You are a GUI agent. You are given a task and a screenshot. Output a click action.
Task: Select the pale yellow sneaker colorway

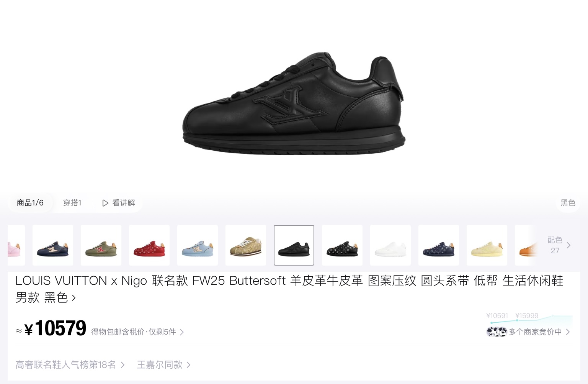pyautogui.click(x=487, y=245)
